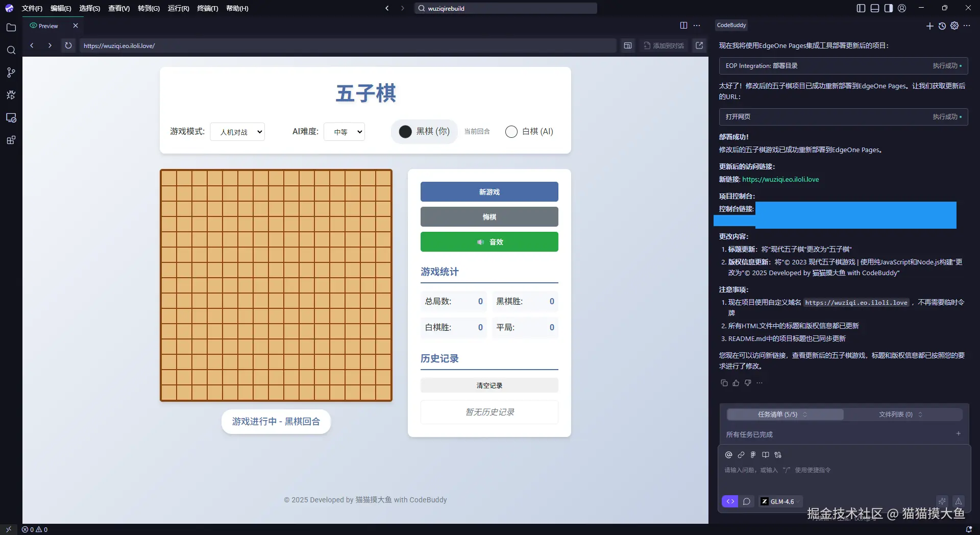Toggle the primary sidebar layout icon
Image resolution: width=980 pixels, height=535 pixels.
click(x=861, y=8)
